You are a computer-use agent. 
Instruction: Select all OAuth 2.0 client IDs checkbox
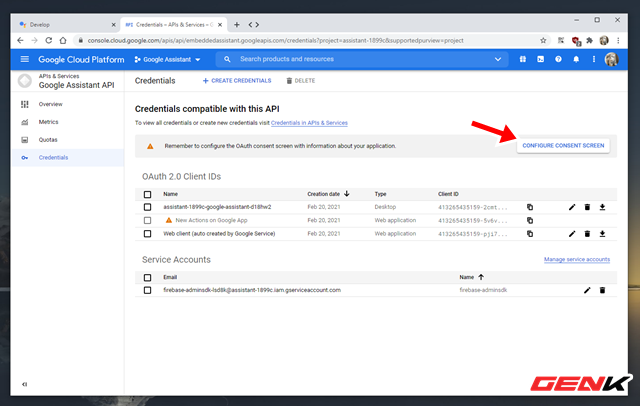pyautogui.click(x=147, y=194)
